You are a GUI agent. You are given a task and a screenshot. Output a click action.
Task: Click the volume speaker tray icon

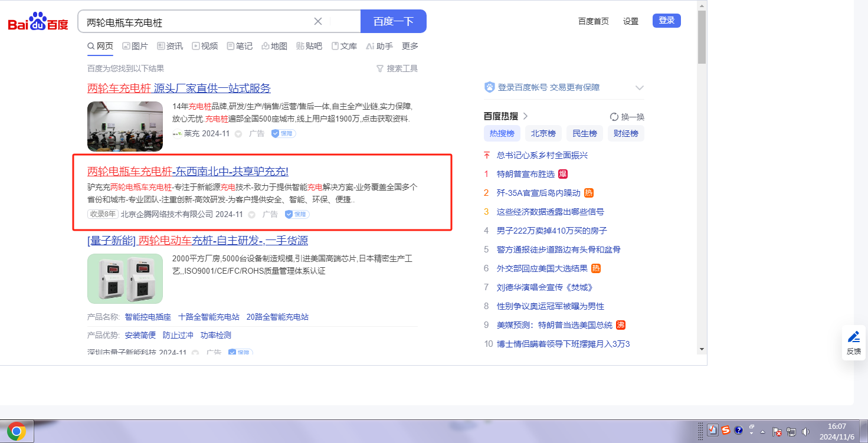(805, 432)
